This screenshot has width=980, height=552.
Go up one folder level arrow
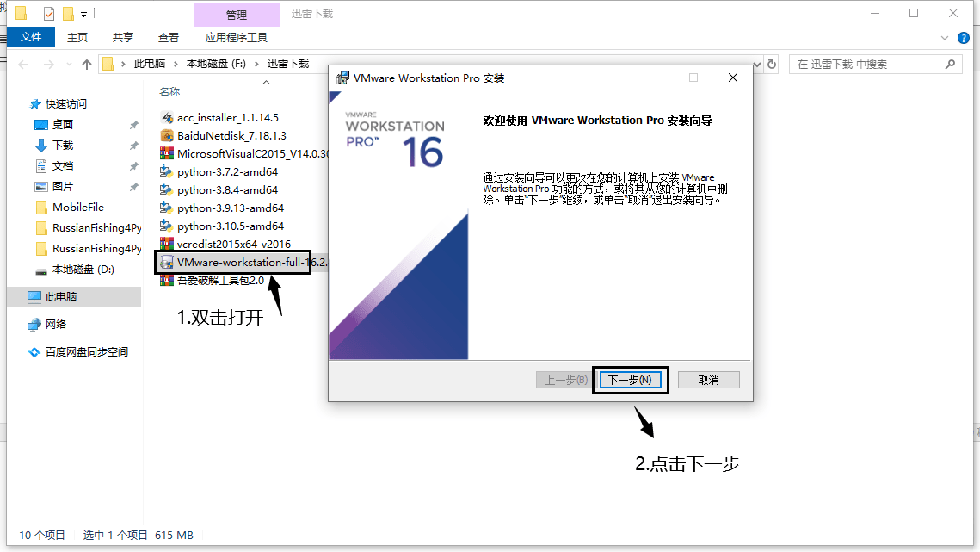point(87,64)
